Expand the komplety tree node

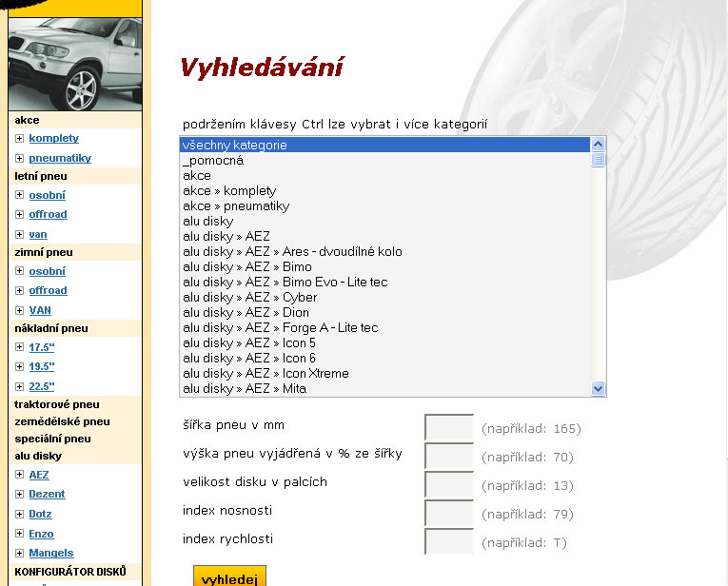(x=19, y=138)
